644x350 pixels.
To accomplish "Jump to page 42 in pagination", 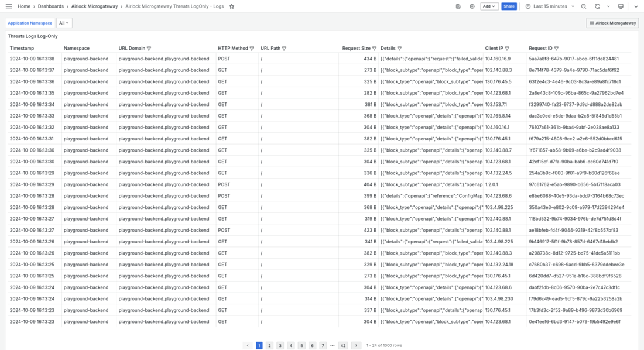I will 343,346.
